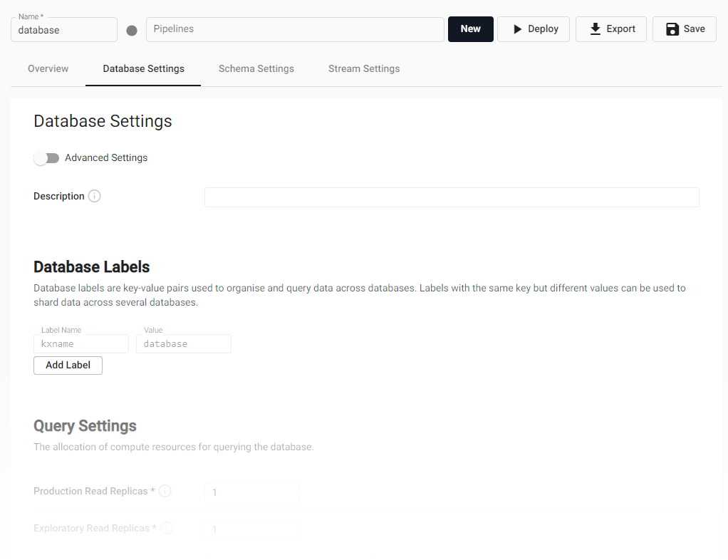Click the Advanced Settings label text
The image size is (728, 560).
point(106,158)
